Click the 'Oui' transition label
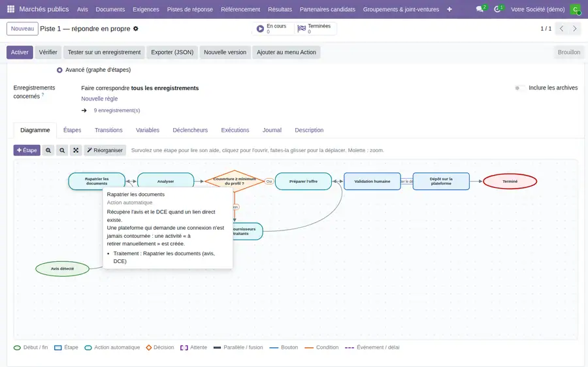The width and height of the screenshot is (588, 367). [x=269, y=182]
